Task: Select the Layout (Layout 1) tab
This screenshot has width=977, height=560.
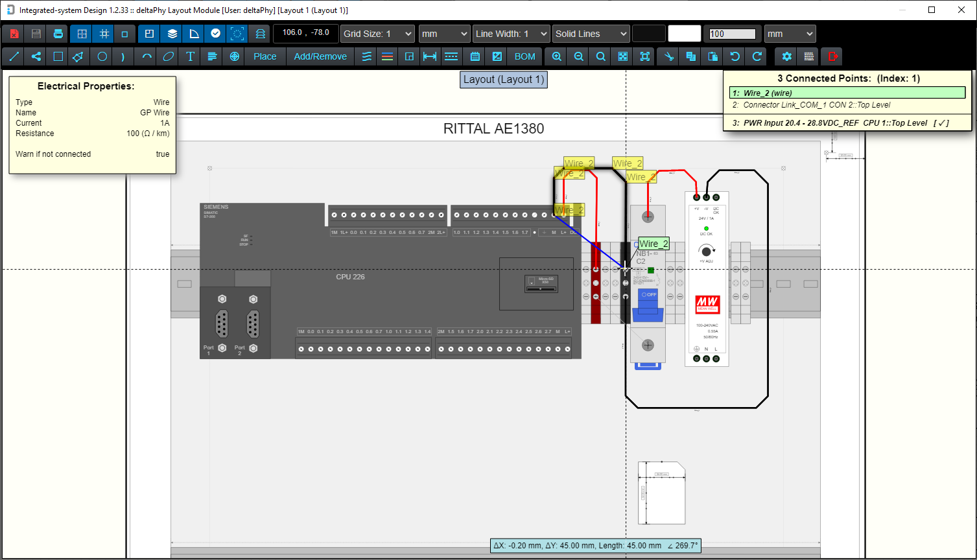Action: 503,80
